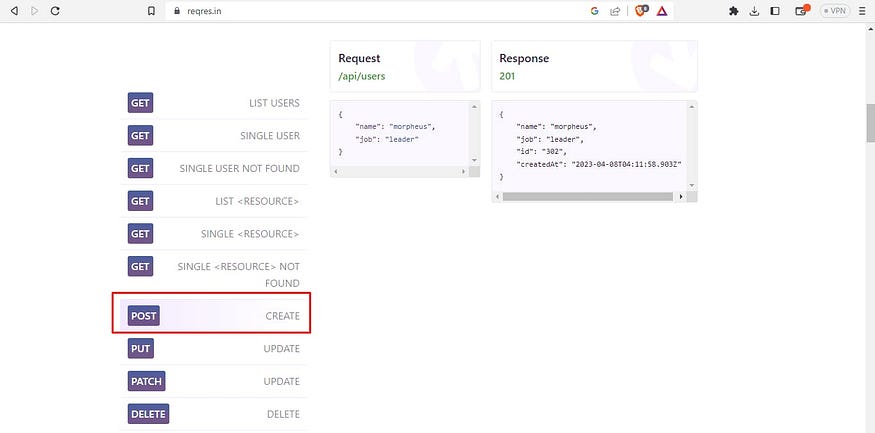Open the downloads icon in the toolbar
Image resolution: width=875 pixels, height=433 pixels.
click(754, 11)
